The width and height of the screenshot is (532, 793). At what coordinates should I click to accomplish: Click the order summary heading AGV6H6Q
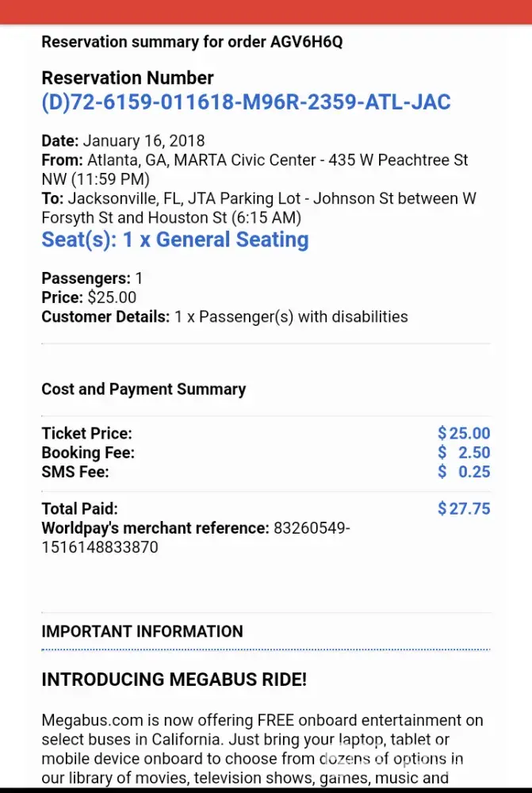click(192, 42)
